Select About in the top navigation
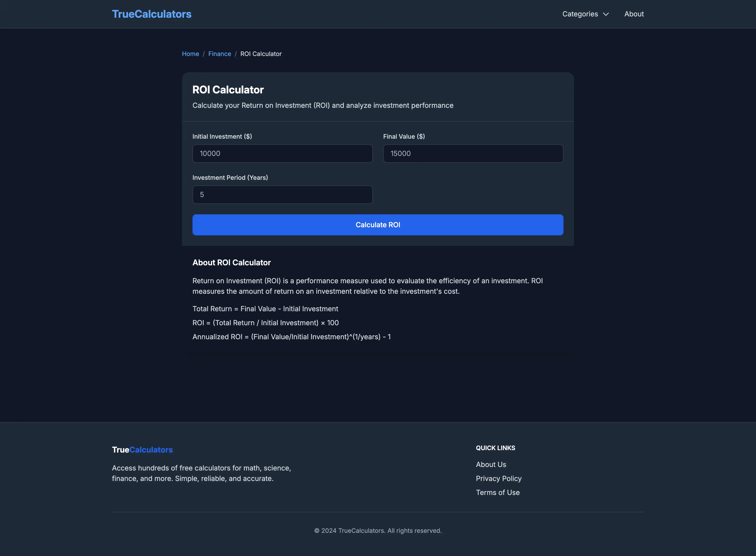This screenshot has height=556, width=756. [634, 14]
